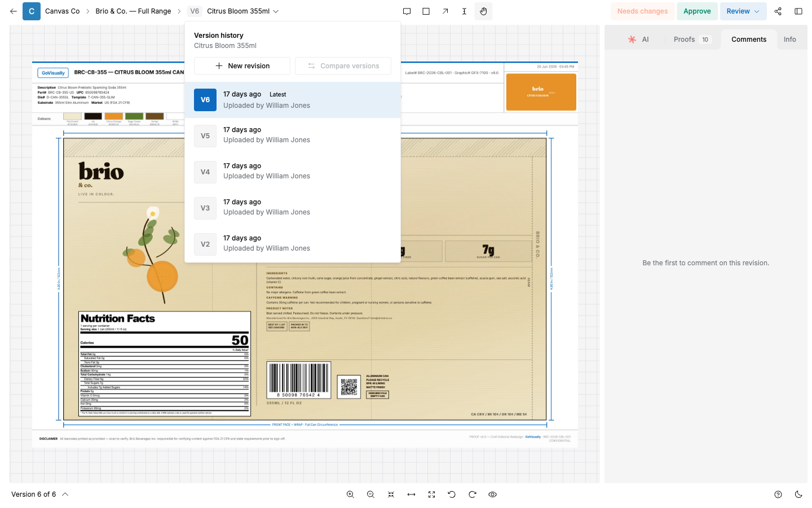Open the Info tab
Image resolution: width=812 pixels, height=508 pixels.
[x=789, y=40]
